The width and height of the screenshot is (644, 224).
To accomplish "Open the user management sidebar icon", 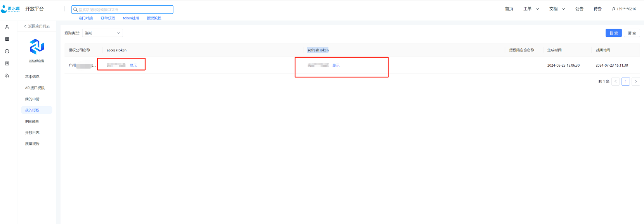I will pos(7,76).
